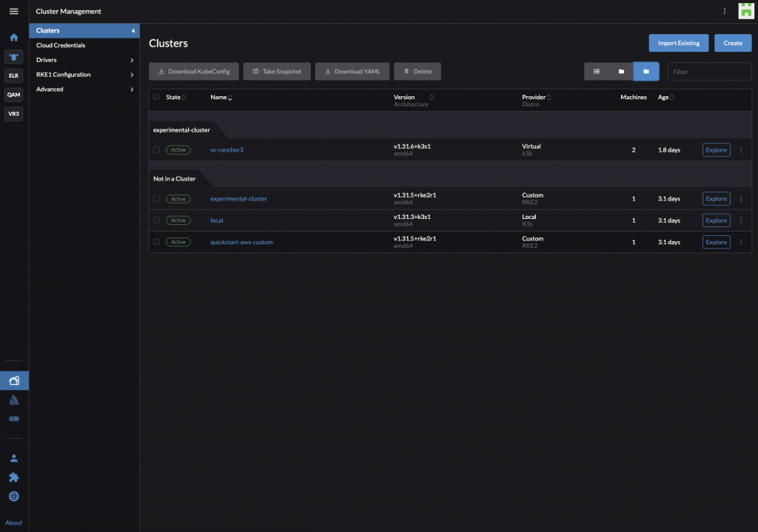Click the experimental-cluster group tab label

(182, 130)
